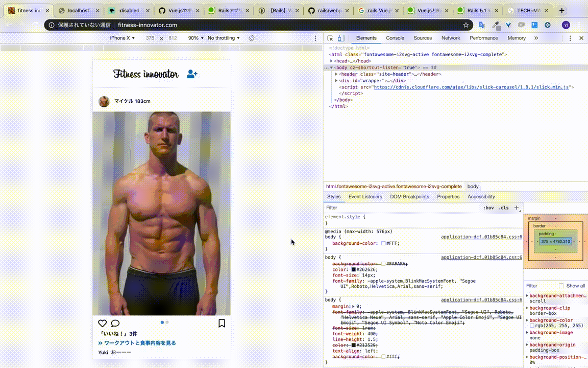This screenshot has width=588, height=368.
Task: Expand the header site-header element
Action: (x=336, y=74)
